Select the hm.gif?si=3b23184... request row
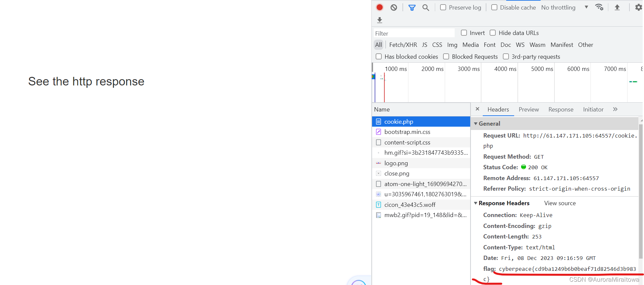The height and width of the screenshot is (285, 644). 421,153
